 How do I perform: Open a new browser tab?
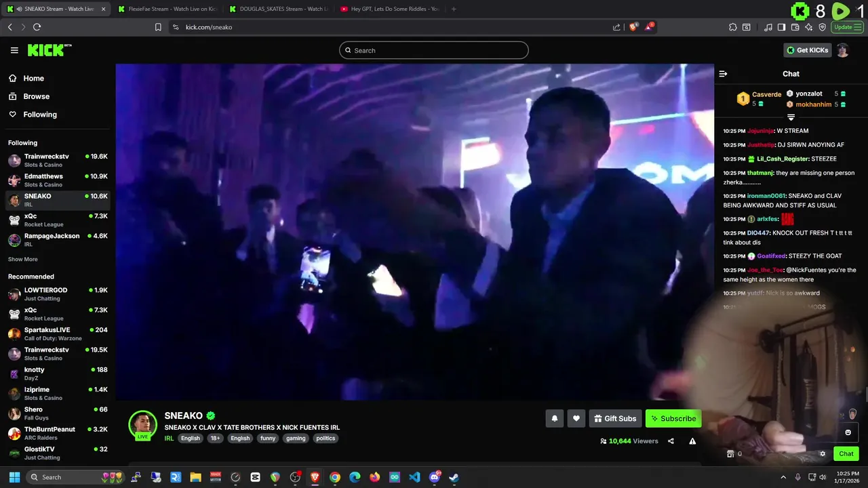(x=454, y=9)
